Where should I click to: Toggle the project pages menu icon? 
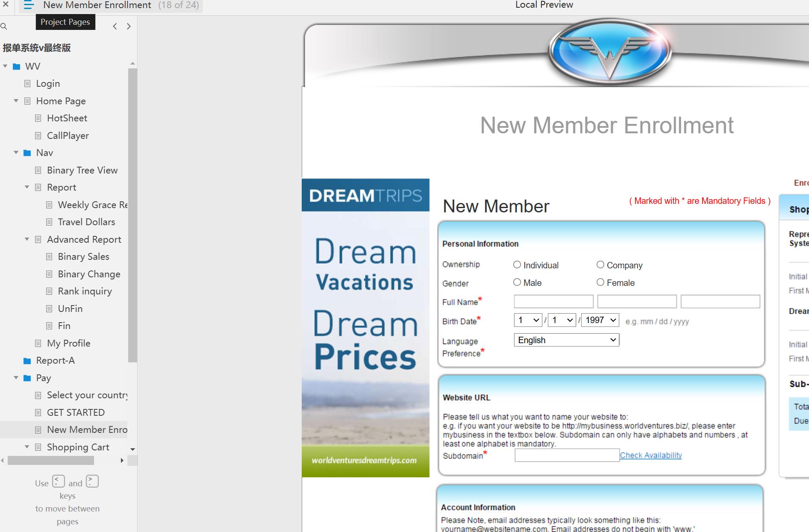29,5
